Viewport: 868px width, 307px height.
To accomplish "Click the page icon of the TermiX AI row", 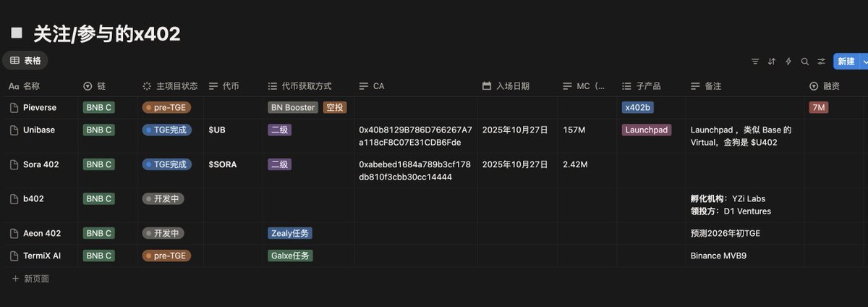I will tap(14, 256).
